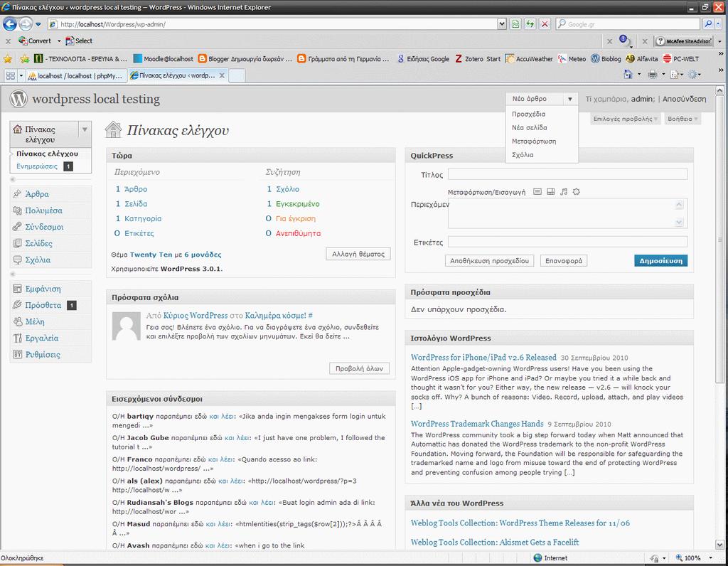The height and width of the screenshot is (566, 728).
Task: Click the pushpin icon beside Άρθρα
Action: (x=17, y=193)
